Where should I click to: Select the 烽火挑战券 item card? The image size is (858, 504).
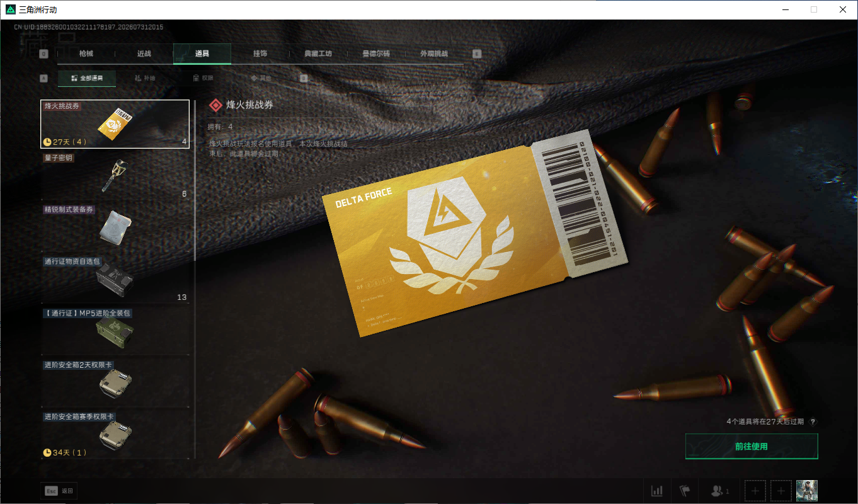click(x=115, y=124)
